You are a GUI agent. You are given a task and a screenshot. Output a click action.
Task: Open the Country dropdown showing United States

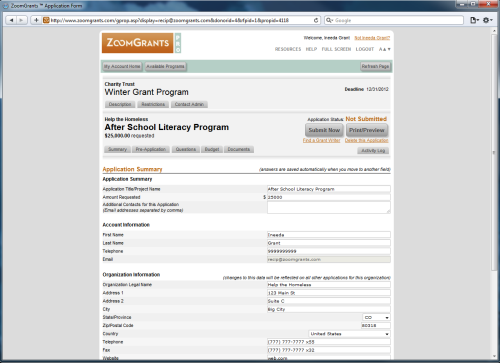pyautogui.click(x=349, y=334)
